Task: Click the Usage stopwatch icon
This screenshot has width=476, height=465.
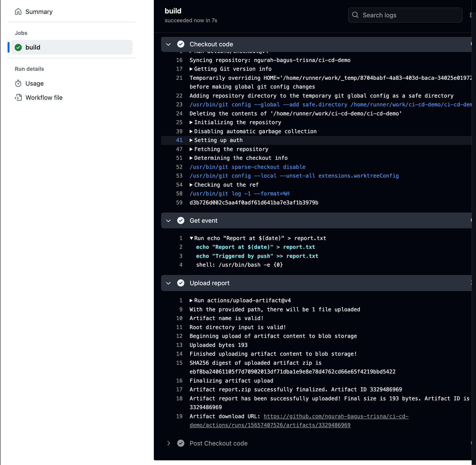Action: [x=18, y=83]
